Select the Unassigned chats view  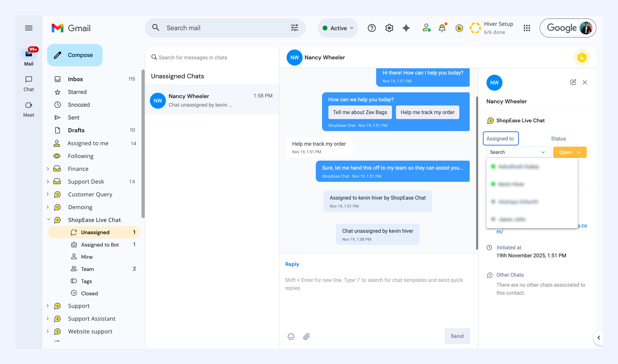pyautogui.click(x=94, y=232)
